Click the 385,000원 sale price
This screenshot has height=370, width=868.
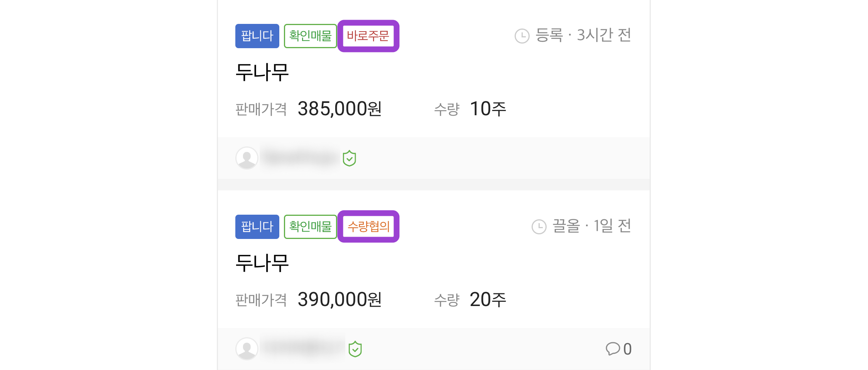click(x=340, y=109)
